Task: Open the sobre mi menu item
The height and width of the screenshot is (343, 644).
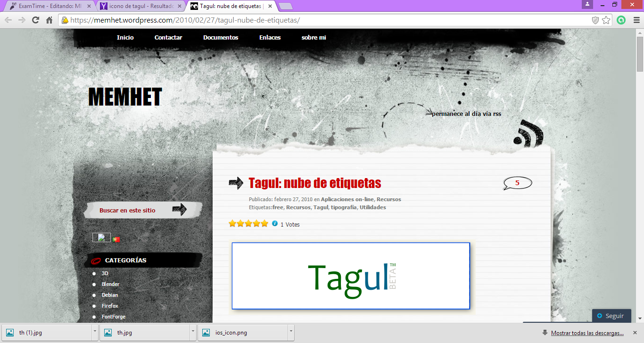Action: (314, 38)
